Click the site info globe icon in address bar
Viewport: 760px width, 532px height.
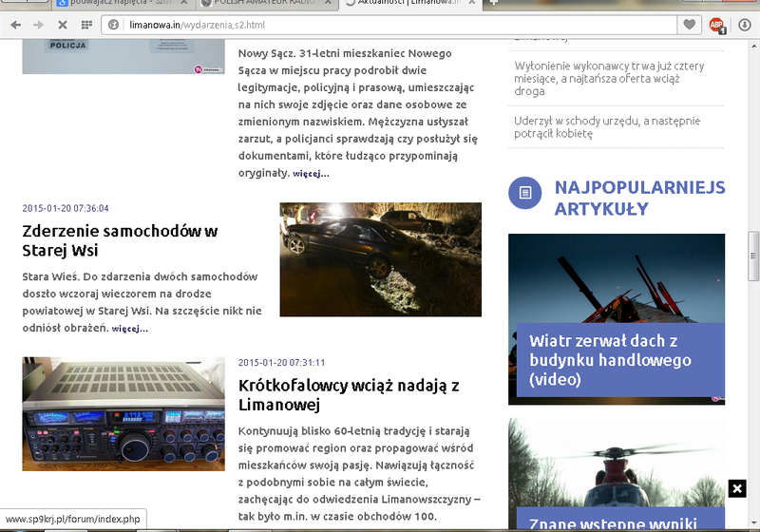pos(113,25)
